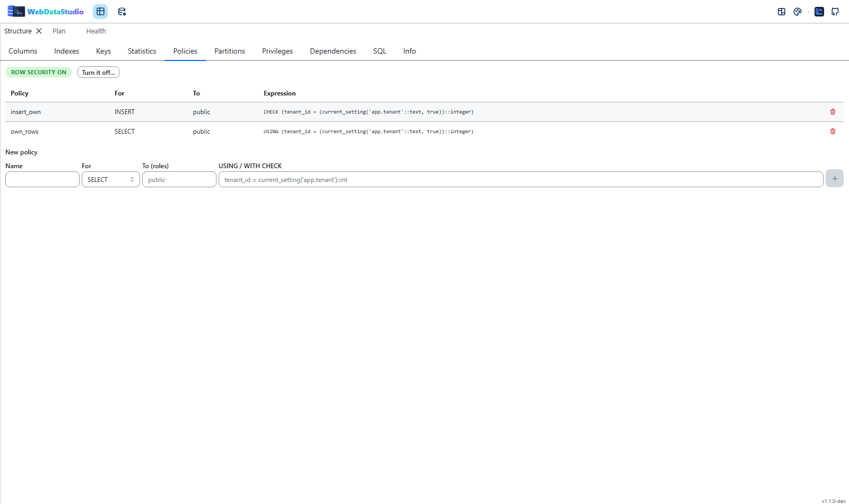Open the theme palette icon
The height and width of the screenshot is (504, 849).
coord(798,12)
